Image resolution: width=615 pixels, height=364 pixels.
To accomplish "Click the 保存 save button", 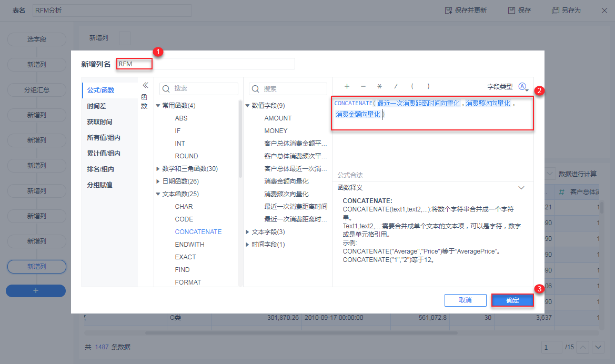I will (x=519, y=11).
